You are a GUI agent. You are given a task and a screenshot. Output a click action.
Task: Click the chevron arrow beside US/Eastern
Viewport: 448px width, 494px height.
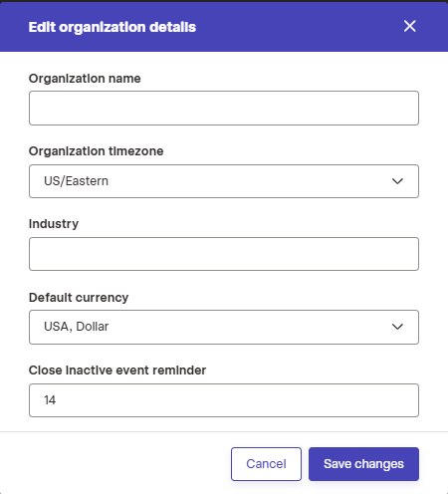pyautogui.click(x=397, y=181)
